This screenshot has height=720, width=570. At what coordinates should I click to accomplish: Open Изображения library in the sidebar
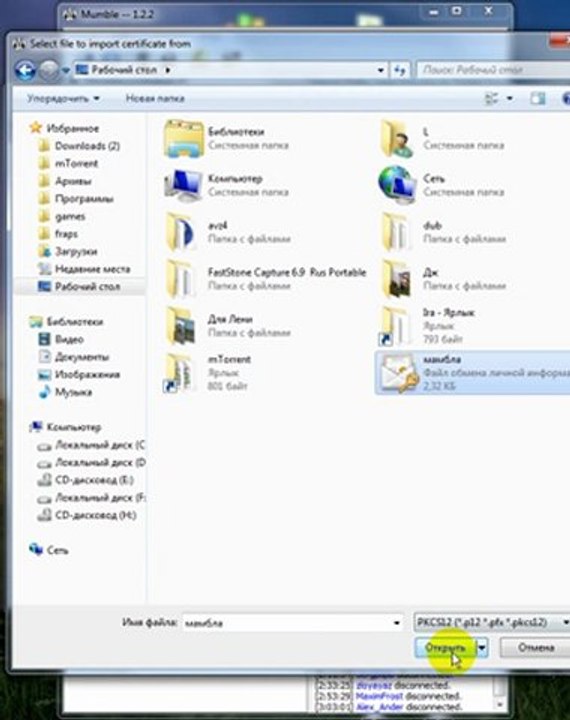(79, 375)
